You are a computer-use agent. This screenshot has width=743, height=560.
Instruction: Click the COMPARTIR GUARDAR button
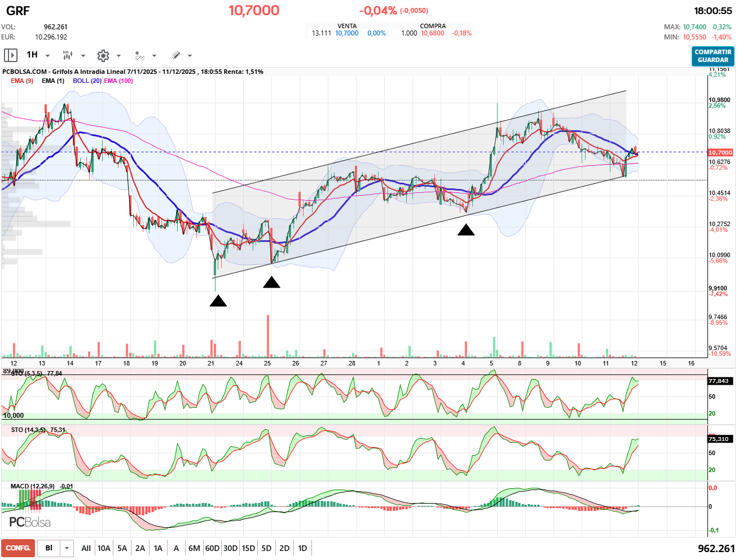(713, 56)
